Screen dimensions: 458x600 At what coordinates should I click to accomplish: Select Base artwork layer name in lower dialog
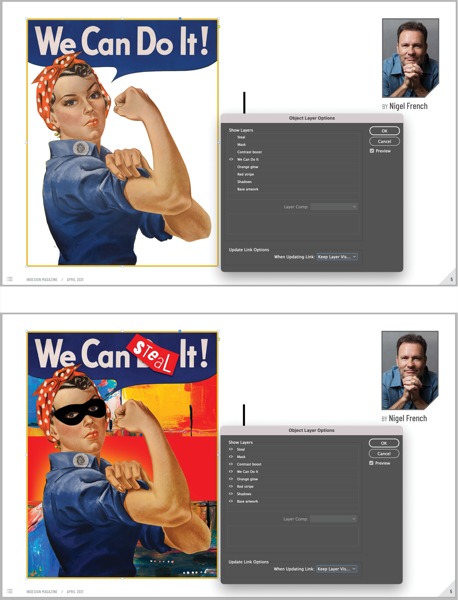(x=247, y=501)
